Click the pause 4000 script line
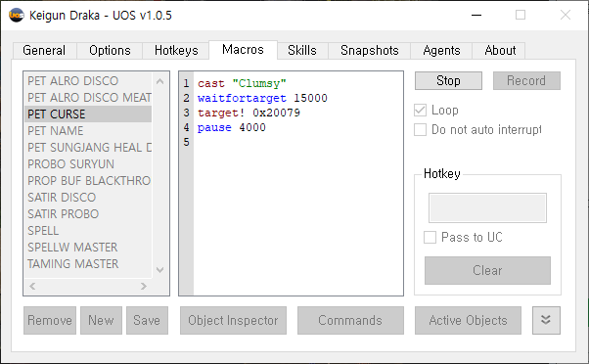 pyautogui.click(x=231, y=127)
